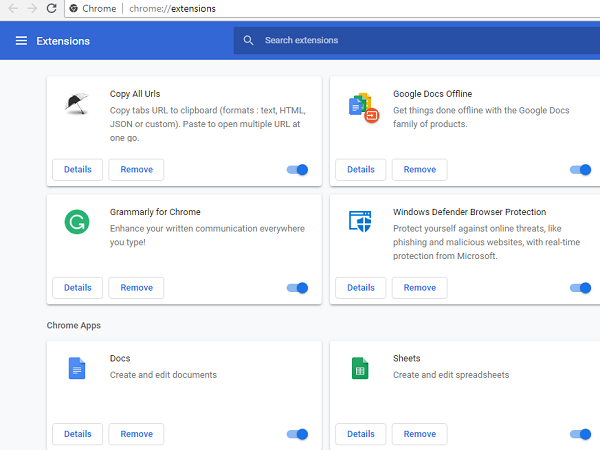
Task: Toggle the Docs Chrome app switch
Action: click(x=297, y=434)
